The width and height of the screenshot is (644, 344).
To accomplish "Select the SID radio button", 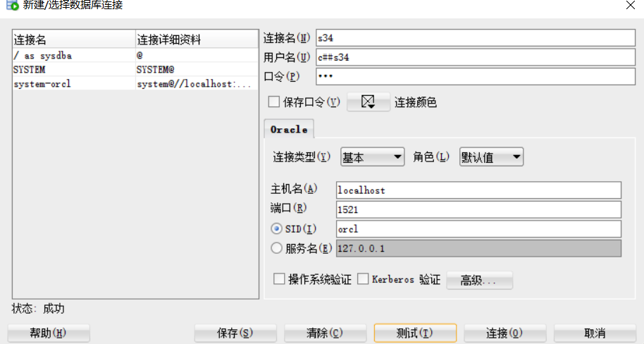I will [x=276, y=228].
